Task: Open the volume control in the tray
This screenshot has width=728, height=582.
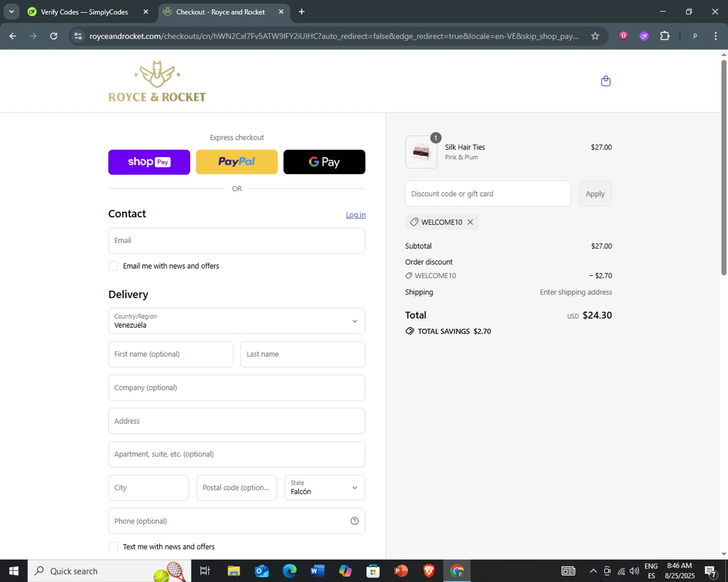Action: point(634,571)
